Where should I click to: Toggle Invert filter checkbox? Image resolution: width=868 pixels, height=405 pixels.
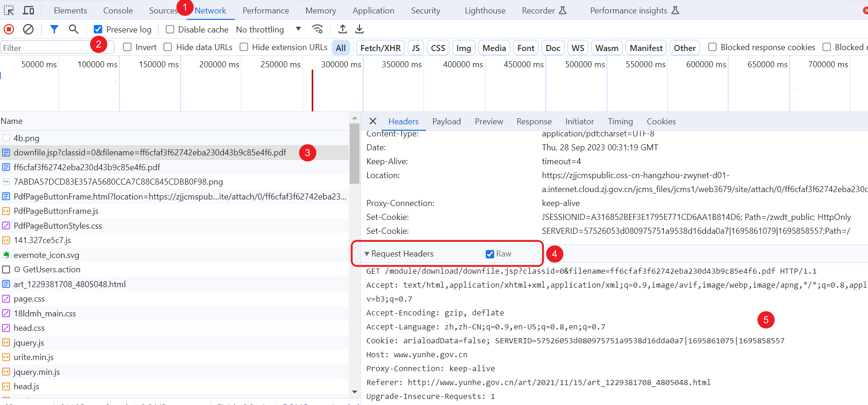[x=127, y=47]
